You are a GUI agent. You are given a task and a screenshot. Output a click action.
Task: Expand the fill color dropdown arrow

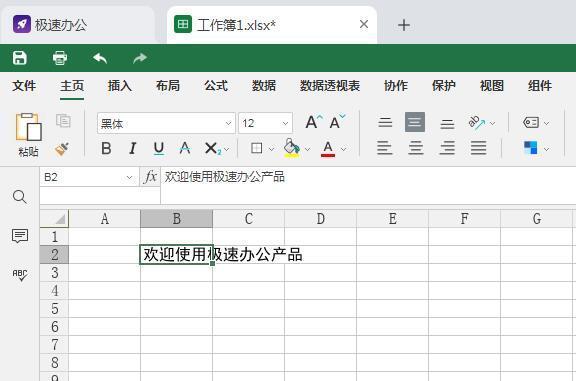point(307,149)
